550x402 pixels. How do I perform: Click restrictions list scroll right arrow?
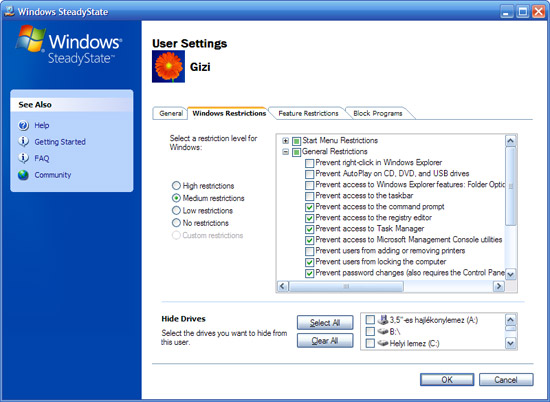(498, 286)
